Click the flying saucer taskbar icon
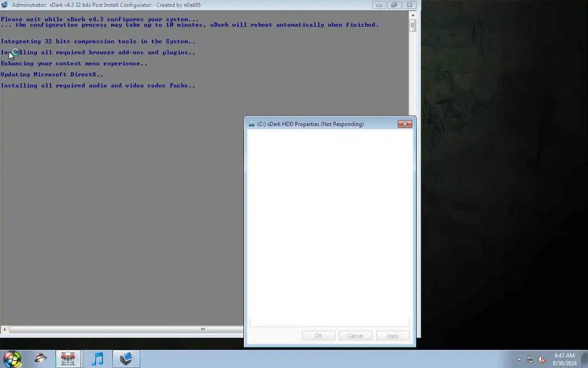This screenshot has width=588, height=368. tap(41, 358)
